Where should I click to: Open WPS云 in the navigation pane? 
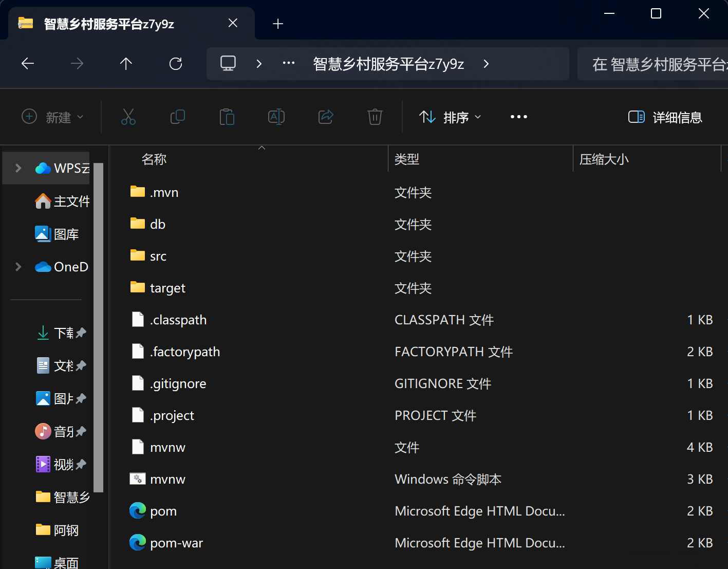(62, 168)
